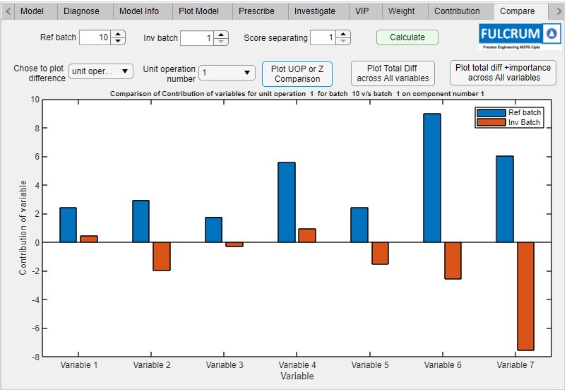Image resolution: width=567 pixels, height=392 pixels.
Task: Click Plot UOP or Z Comparison
Action: (297, 73)
